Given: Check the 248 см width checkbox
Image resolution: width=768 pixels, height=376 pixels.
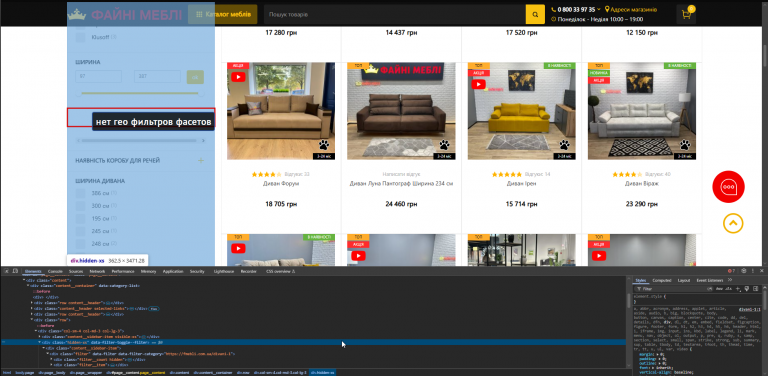Looking at the screenshot, I should [81, 244].
